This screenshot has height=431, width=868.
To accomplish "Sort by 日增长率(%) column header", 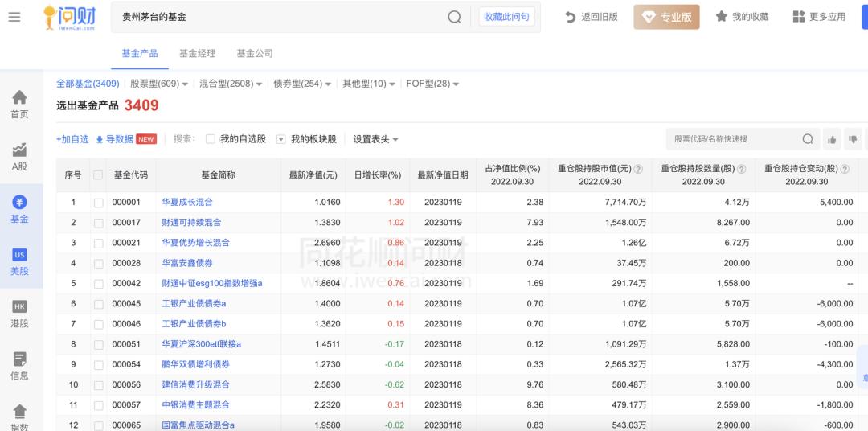I will coord(378,175).
